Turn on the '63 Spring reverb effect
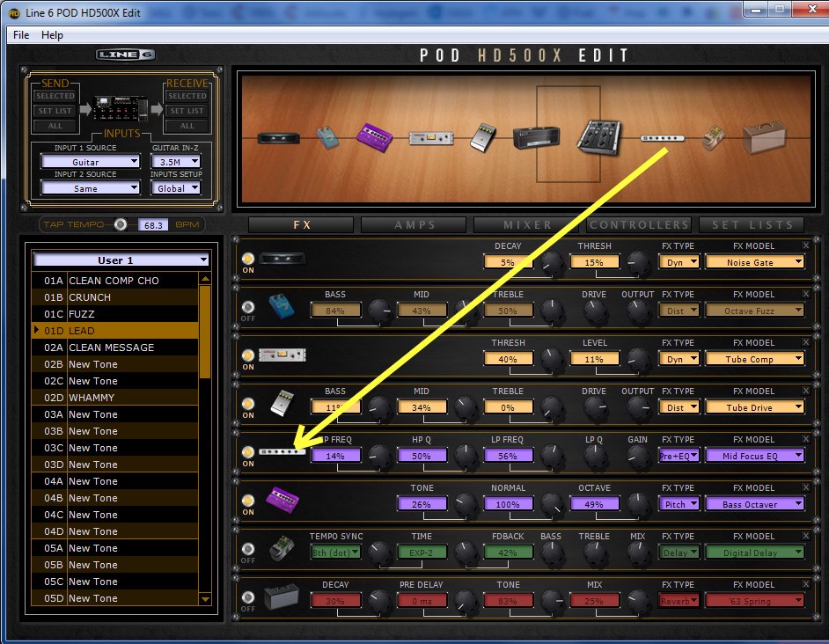 click(x=248, y=597)
